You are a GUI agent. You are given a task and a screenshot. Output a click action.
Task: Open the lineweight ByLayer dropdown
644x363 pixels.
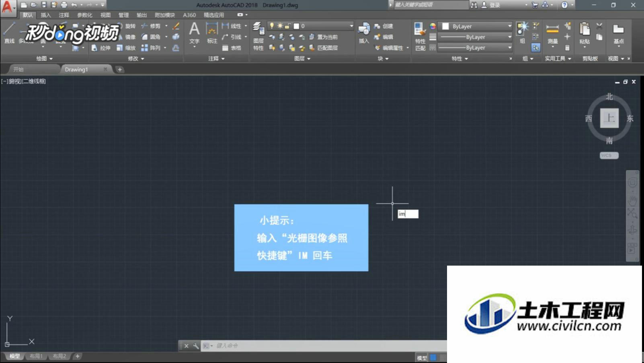click(x=475, y=37)
